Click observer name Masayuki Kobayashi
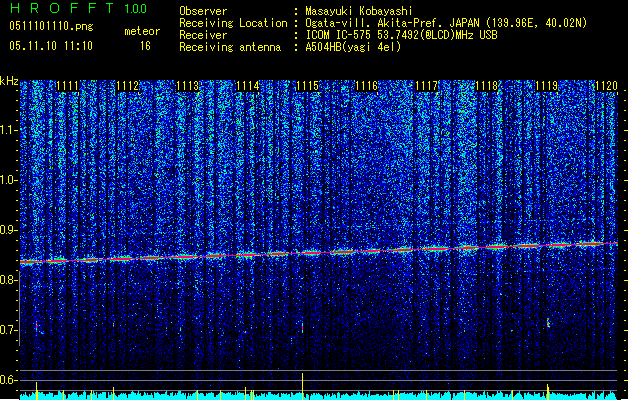629x400 pixels. pos(359,11)
